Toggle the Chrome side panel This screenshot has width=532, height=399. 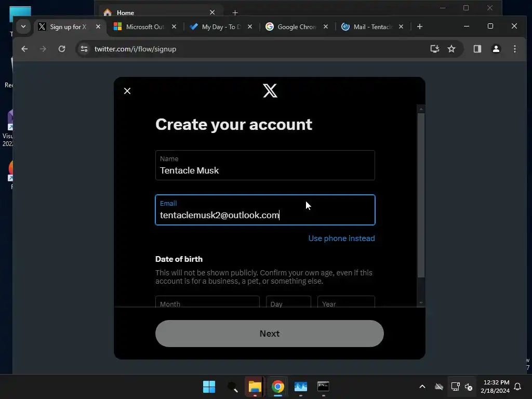pos(477,49)
